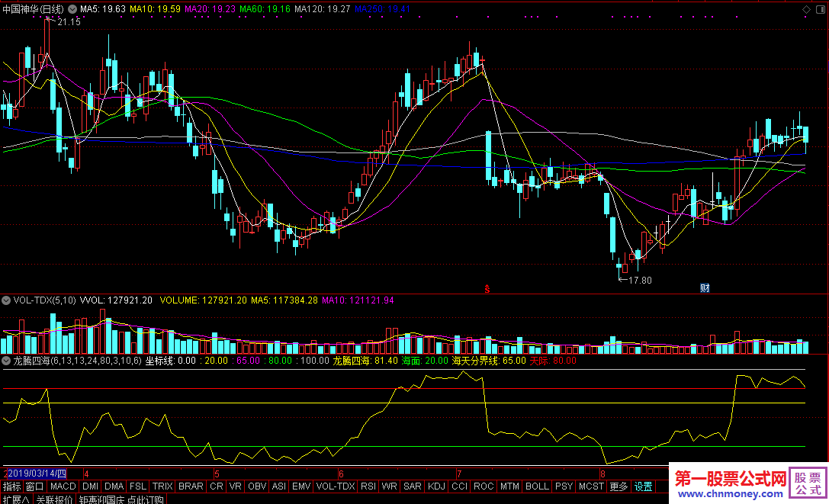
Task: Collapse the 龙腾四海 indicator panel arrow
Action: [x=6, y=361]
